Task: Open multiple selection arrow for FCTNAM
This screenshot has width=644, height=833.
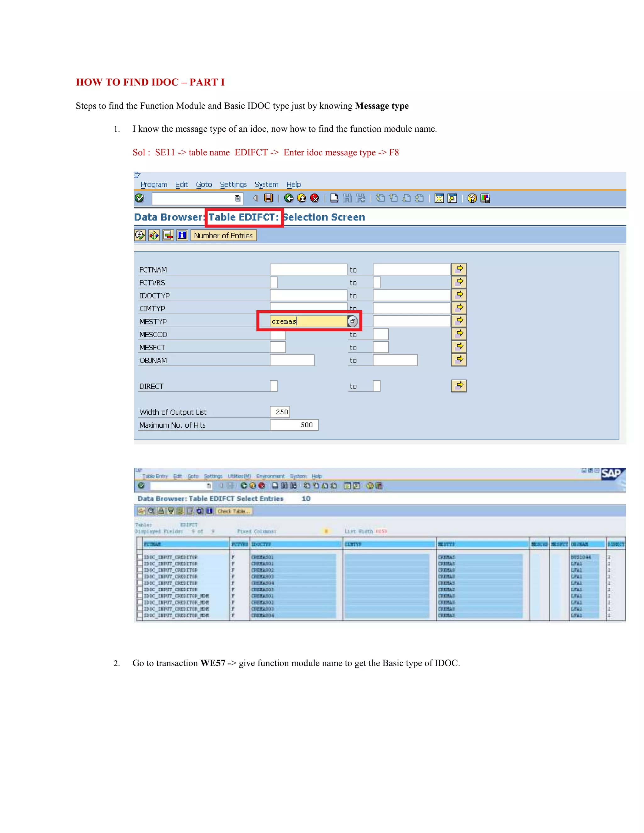Action: [459, 269]
